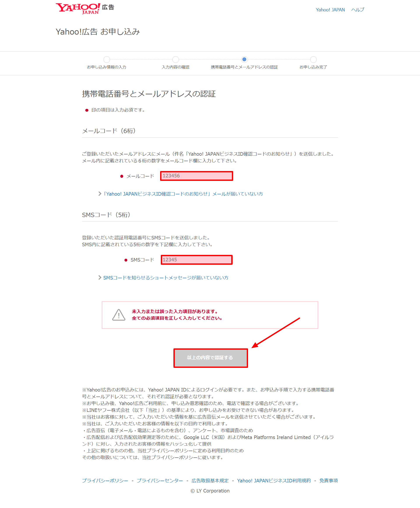Screen dimensions: 420x508
Task: Open the ヘルプ link
Action: (358, 10)
